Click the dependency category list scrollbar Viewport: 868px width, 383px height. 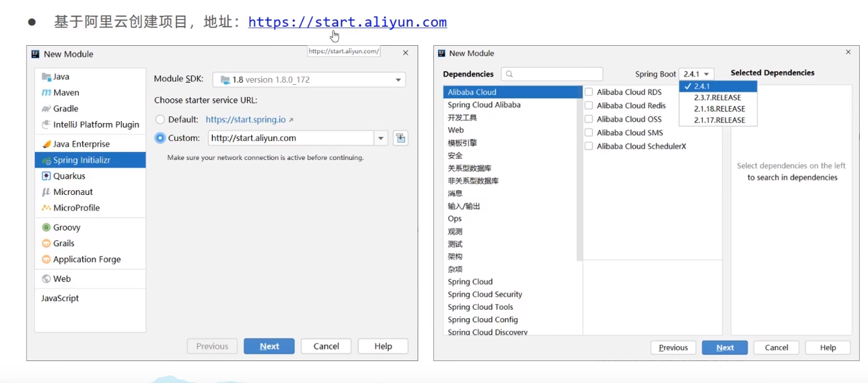[x=580, y=174]
